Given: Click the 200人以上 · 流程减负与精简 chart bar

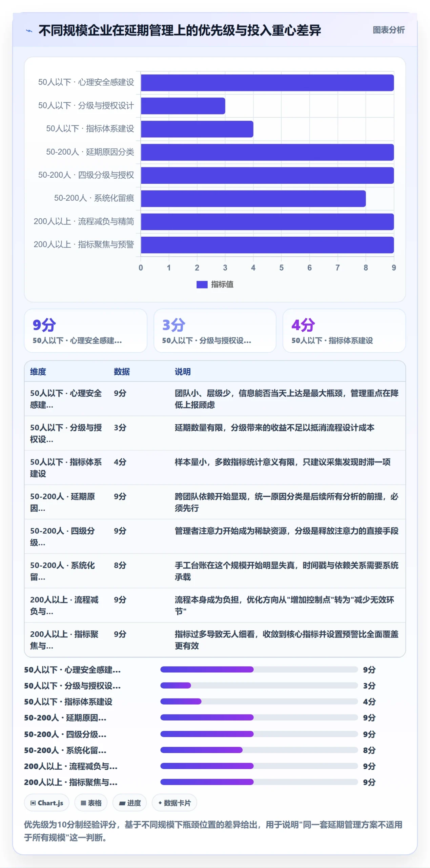Looking at the screenshot, I should point(267,222).
